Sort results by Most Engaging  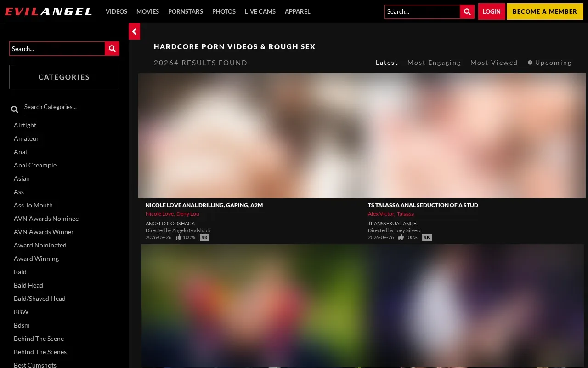coord(434,63)
